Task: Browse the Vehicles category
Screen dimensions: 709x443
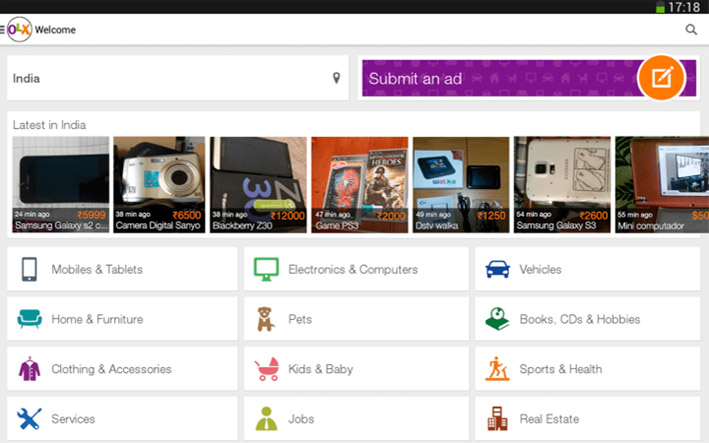Action: pos(588,269)
